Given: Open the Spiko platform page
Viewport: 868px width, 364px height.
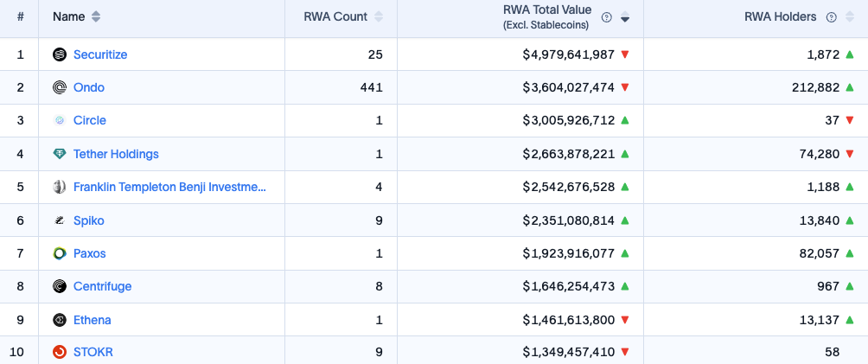Looking at the screenshot, I should pyautogui.click(x=88, y=220).
